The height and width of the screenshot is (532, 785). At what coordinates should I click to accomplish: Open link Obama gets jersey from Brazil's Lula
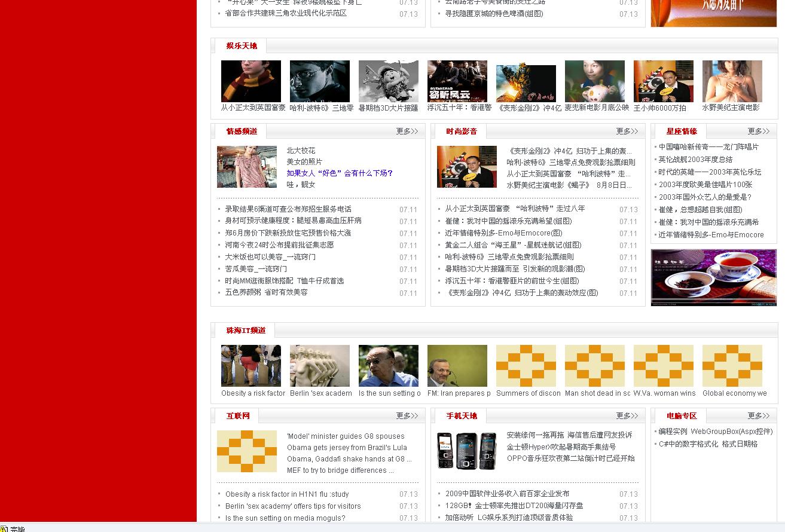[x=347, y=448]
